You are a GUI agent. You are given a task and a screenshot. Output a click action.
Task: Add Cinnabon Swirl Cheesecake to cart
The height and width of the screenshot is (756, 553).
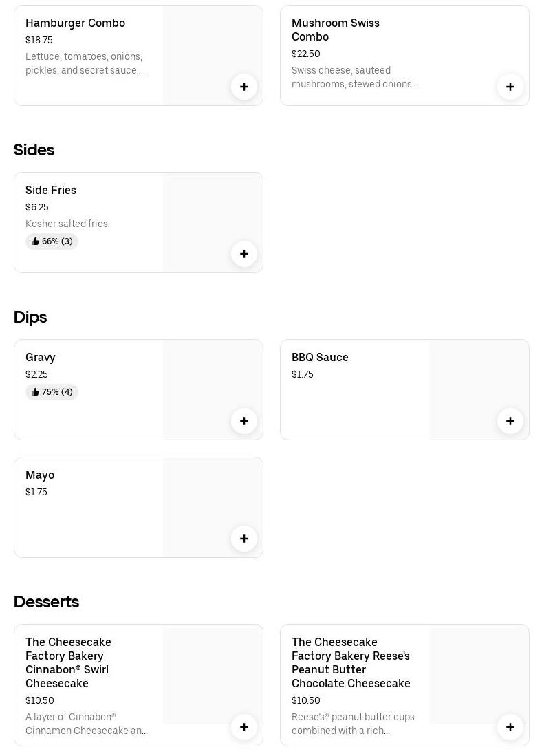pyautogui.click(x=244, y=727)
